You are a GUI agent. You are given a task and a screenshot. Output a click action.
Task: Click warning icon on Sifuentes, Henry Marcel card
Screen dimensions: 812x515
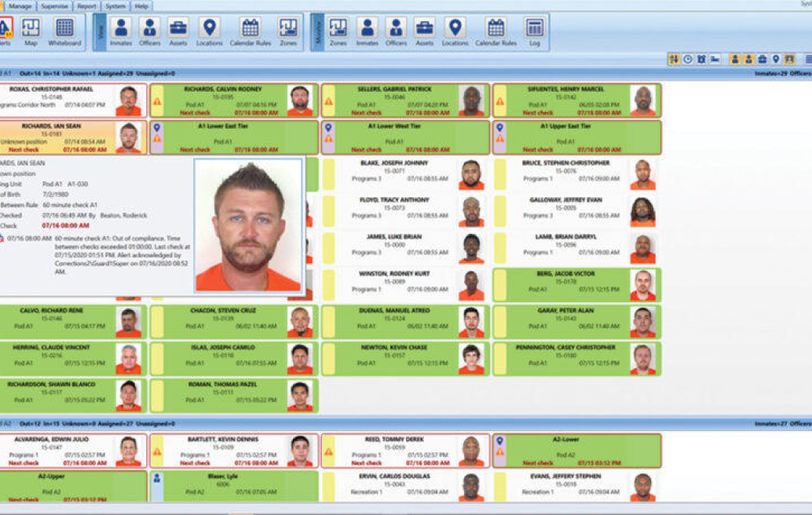(499, 101)
